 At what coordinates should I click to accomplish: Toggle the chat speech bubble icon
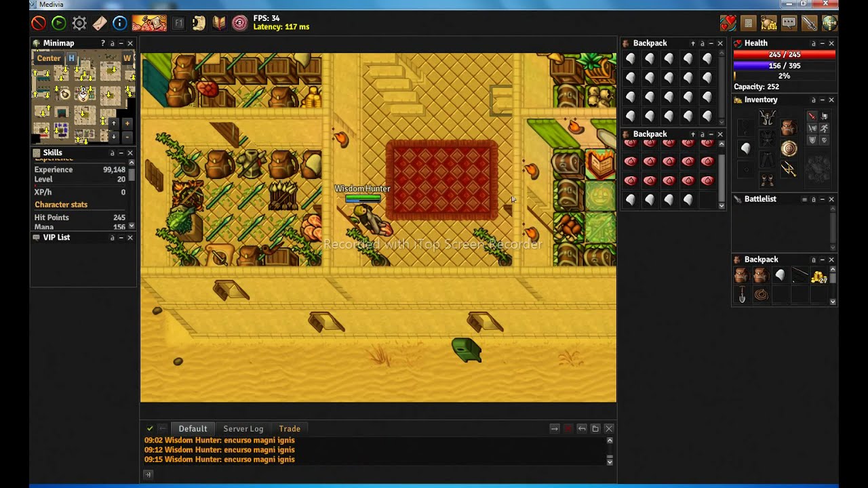[789, 24]
